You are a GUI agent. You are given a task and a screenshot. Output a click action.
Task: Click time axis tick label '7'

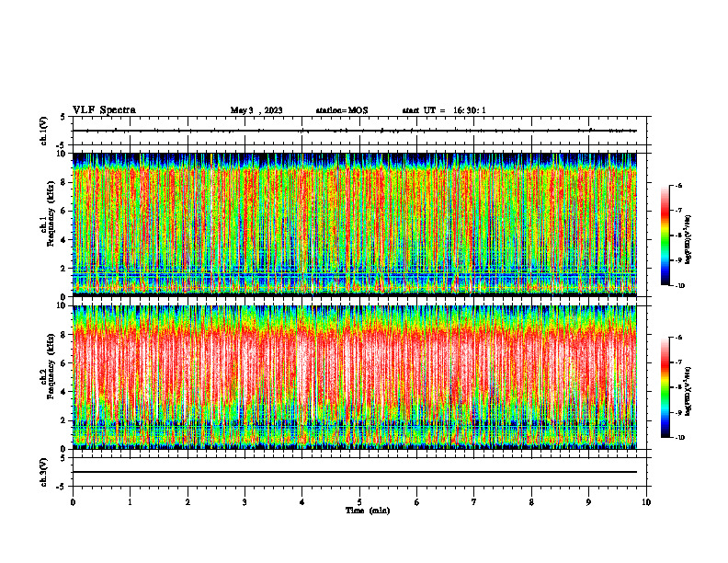474,502
